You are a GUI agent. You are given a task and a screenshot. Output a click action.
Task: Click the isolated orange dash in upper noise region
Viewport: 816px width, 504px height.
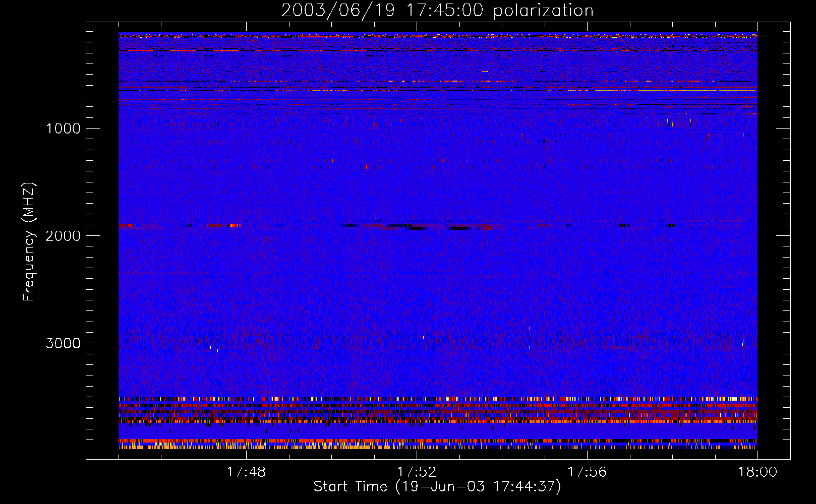click(485, 72)
